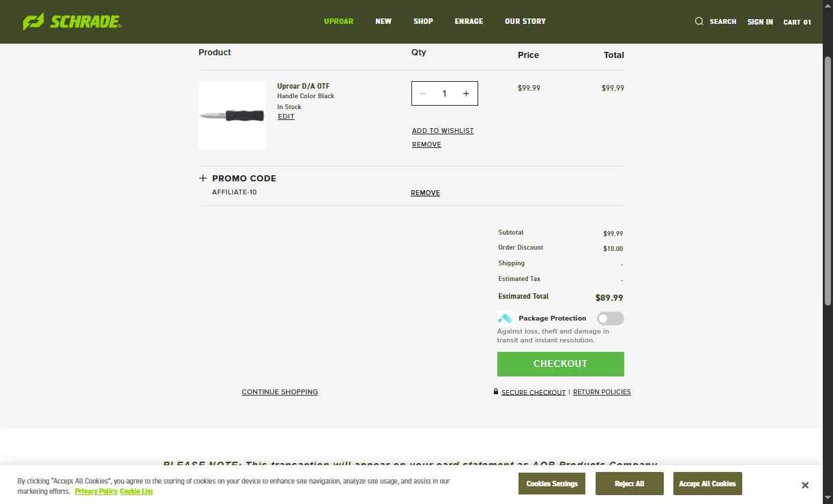
Task: Click the Uproar D/A OTF knife thumbnail
Action: [x=232, y=115]
